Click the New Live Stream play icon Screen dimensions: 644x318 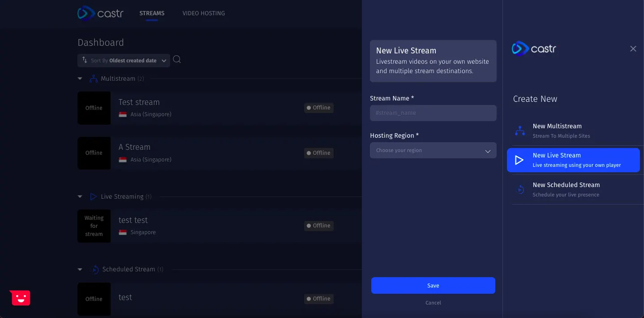coord(519,160)
